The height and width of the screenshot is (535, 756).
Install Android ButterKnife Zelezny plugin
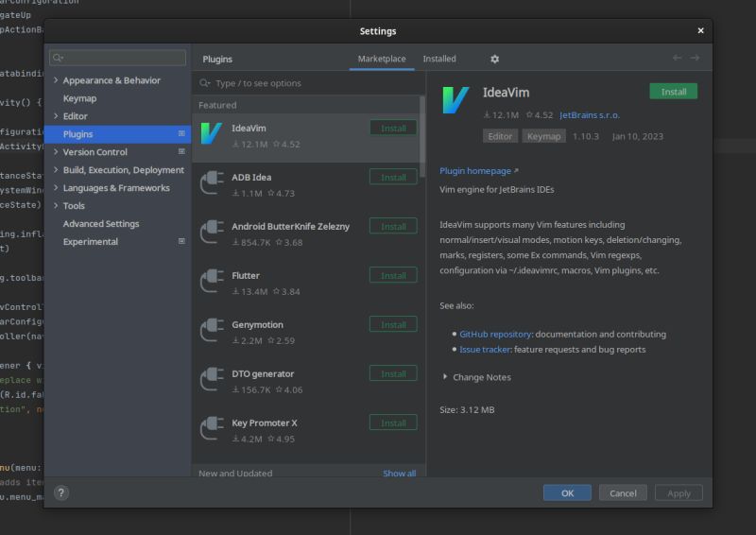click(393, 226)
